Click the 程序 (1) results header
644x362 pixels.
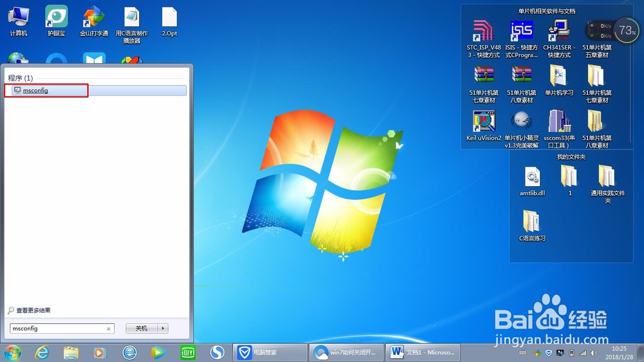point(20,78)
